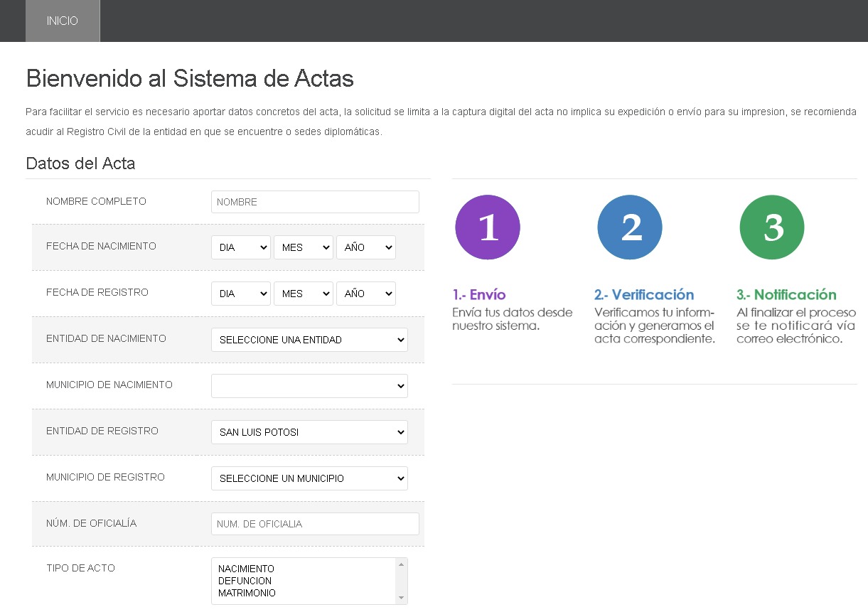Click the "3.- Notificación" heading

tap(786, 294)
